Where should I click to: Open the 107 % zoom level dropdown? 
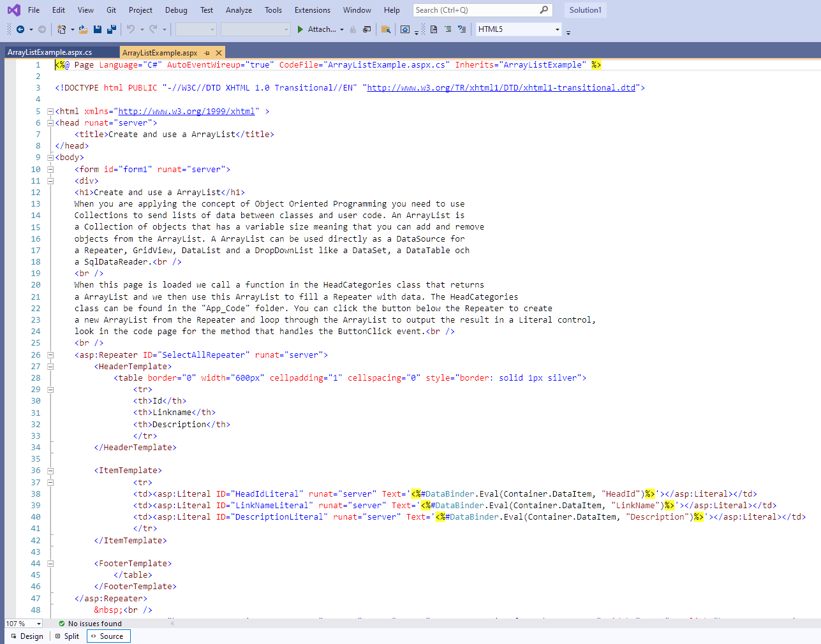[x=38, y=624]
